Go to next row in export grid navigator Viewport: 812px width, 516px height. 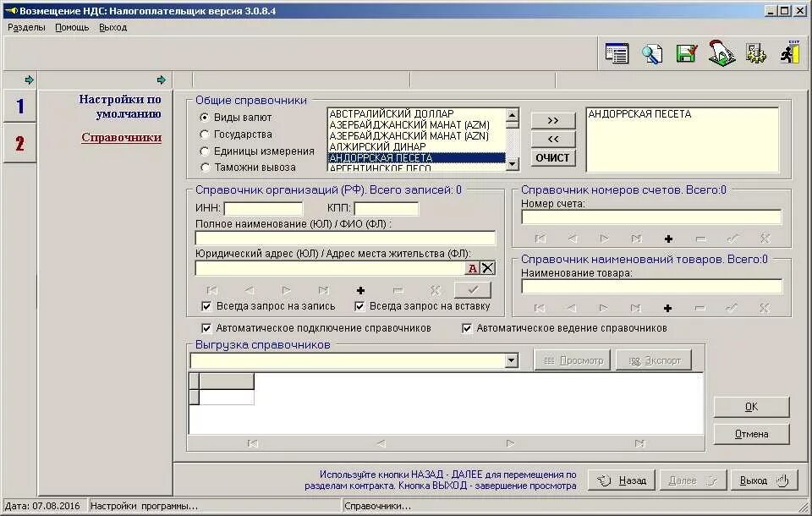point(511,443)
